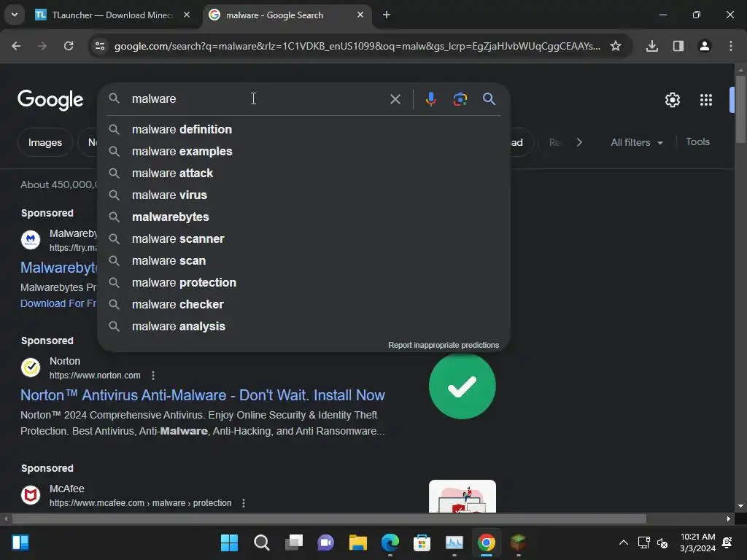Open Windows taskbar search
The width and height of the screenshot is (747, 560).
coord(262,542)
